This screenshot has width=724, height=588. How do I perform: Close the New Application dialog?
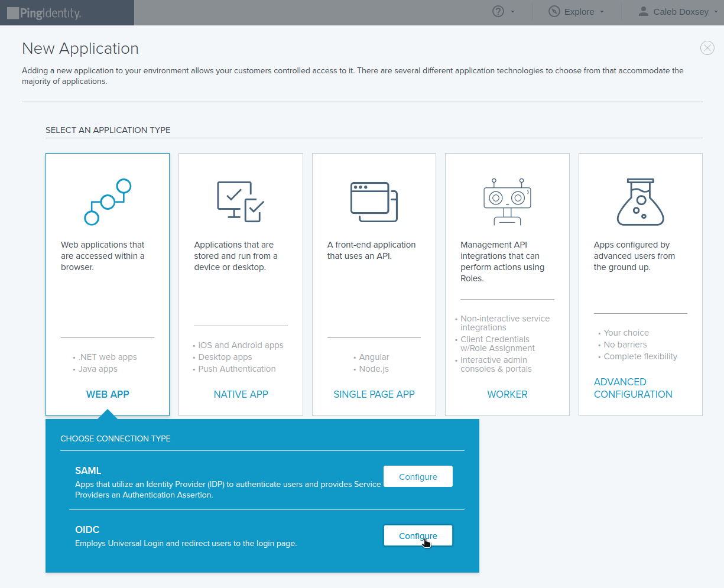coord(707,48)
